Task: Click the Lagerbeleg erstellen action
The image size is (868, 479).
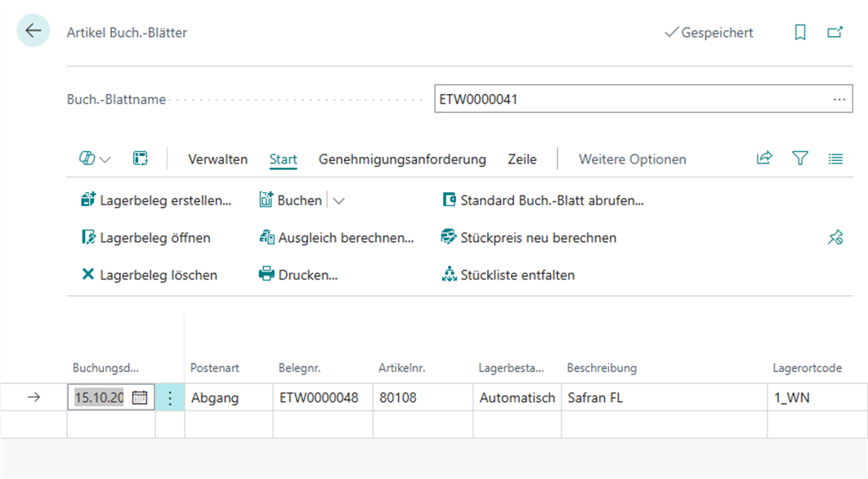Action: pyautogui.click(x=156, y=200)
